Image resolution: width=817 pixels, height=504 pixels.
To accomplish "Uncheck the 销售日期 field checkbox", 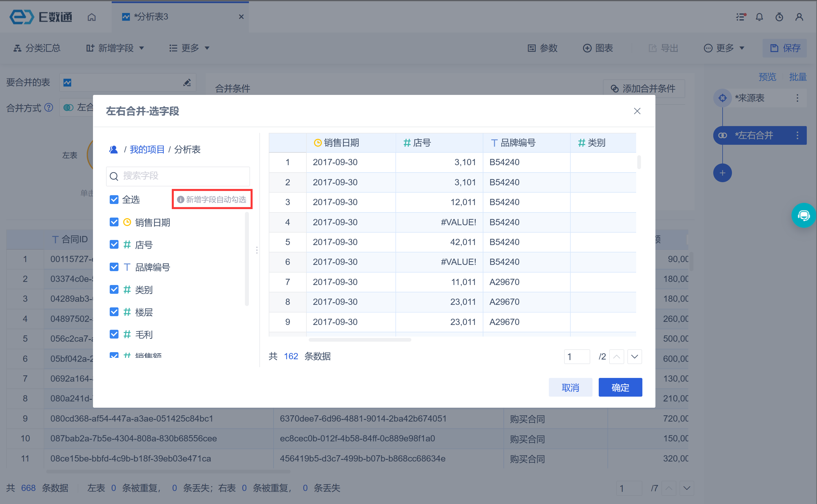I will (x=114, y=222).
